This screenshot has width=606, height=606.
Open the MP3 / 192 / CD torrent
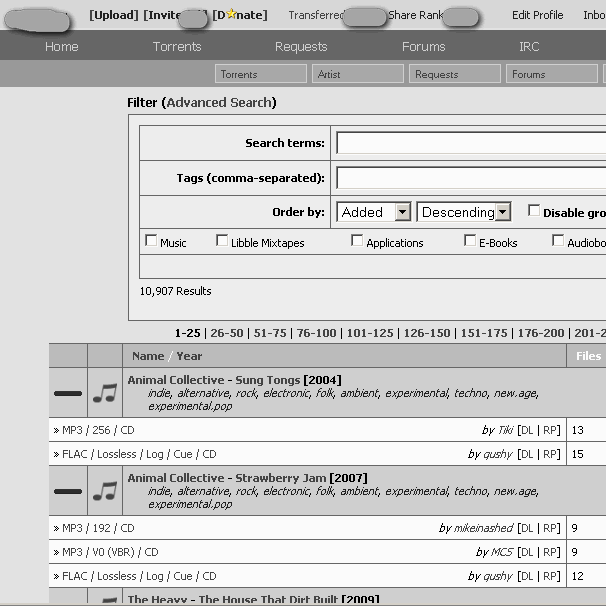[98, 528]
